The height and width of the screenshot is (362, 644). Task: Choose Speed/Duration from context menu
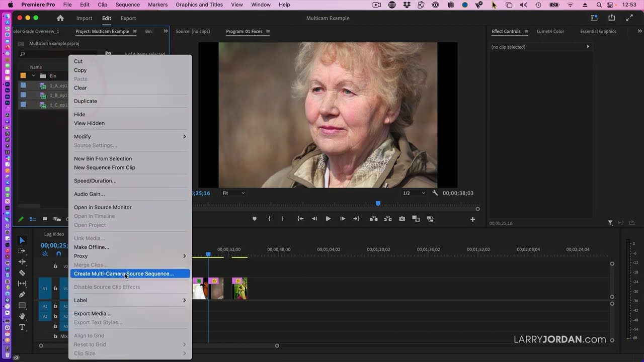click(130, 180)
